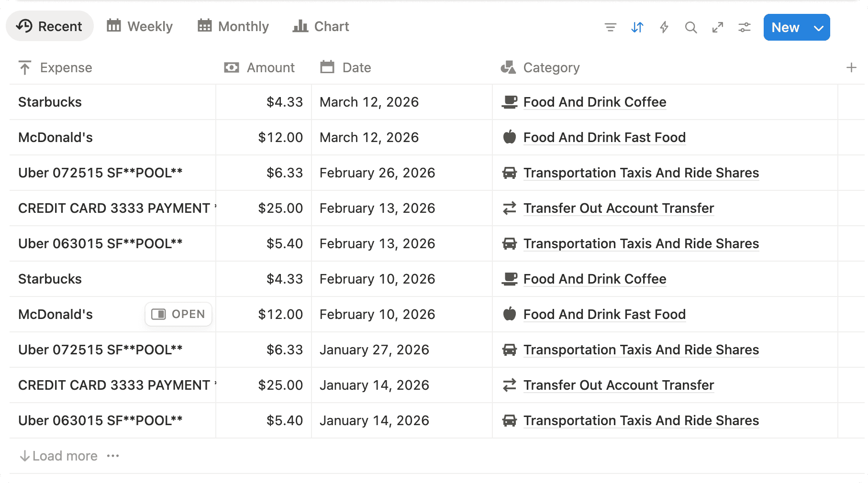The image size is (868, 483).
Task: Switch to the Weekly tab
Action: pyautogui.click(x=140, y=26)
